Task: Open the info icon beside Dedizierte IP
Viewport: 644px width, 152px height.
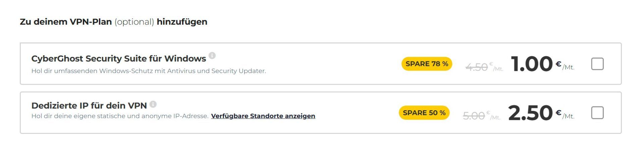Action: [x=153, y=104]
